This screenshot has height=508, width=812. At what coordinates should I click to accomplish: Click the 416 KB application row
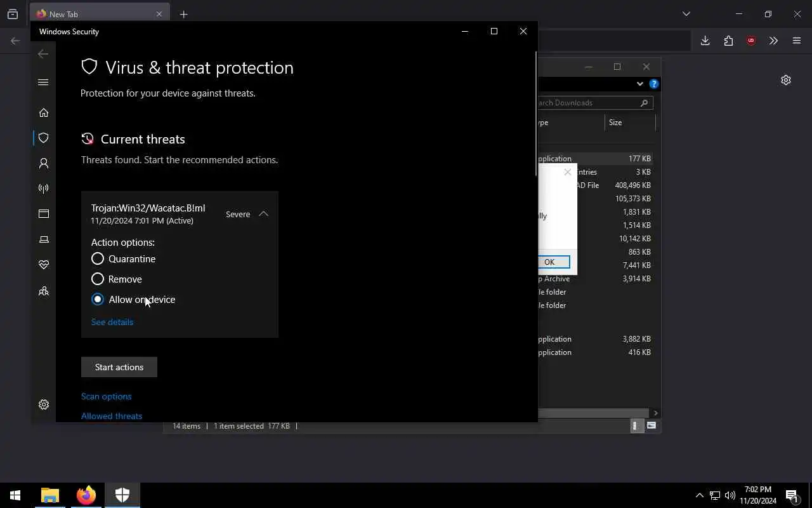(596, 352)
